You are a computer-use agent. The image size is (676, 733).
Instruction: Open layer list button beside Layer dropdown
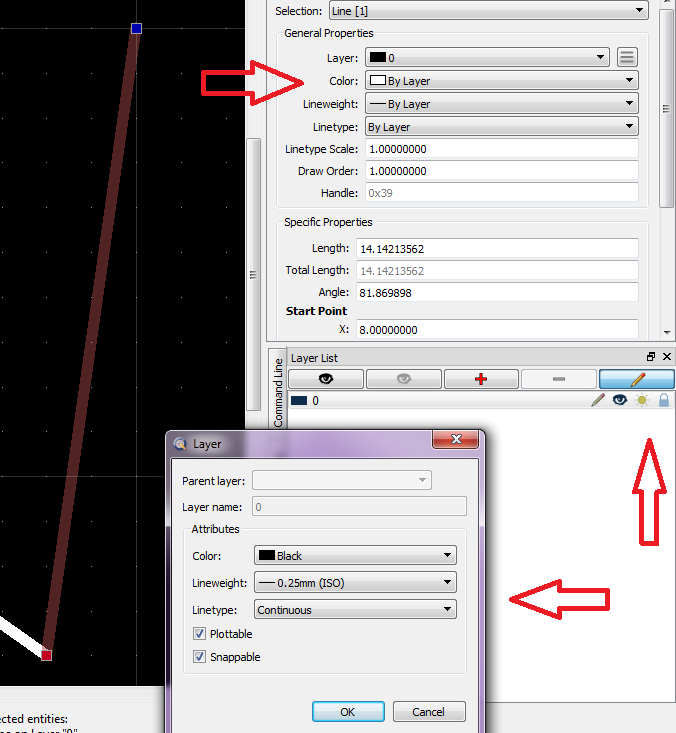tap(627, 57)
